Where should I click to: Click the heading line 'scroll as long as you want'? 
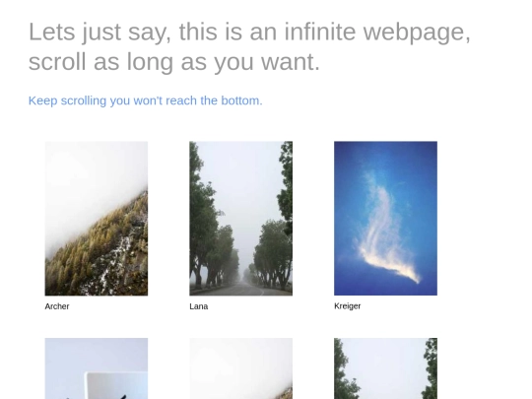(x=174, y=62)
